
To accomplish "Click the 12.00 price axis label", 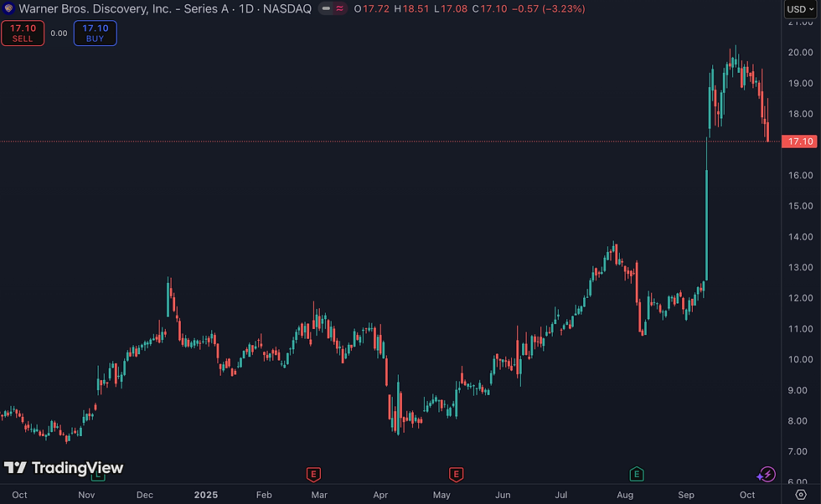I will (x=801, y=298).
